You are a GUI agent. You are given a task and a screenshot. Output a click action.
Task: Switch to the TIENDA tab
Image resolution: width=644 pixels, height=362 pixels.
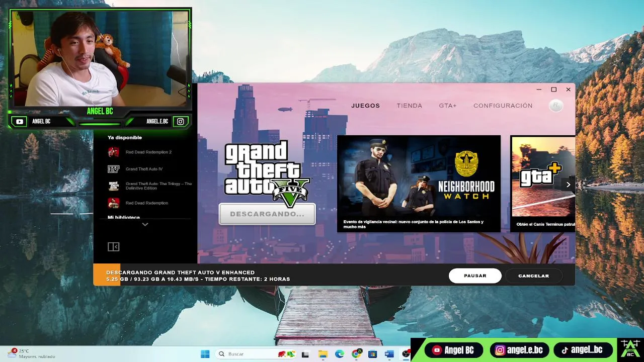coord(409,106)
